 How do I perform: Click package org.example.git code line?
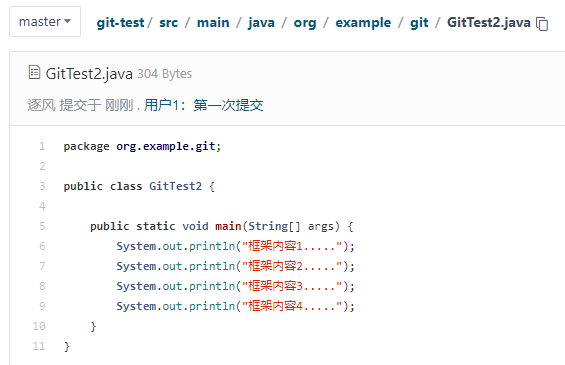click(142, 146)
